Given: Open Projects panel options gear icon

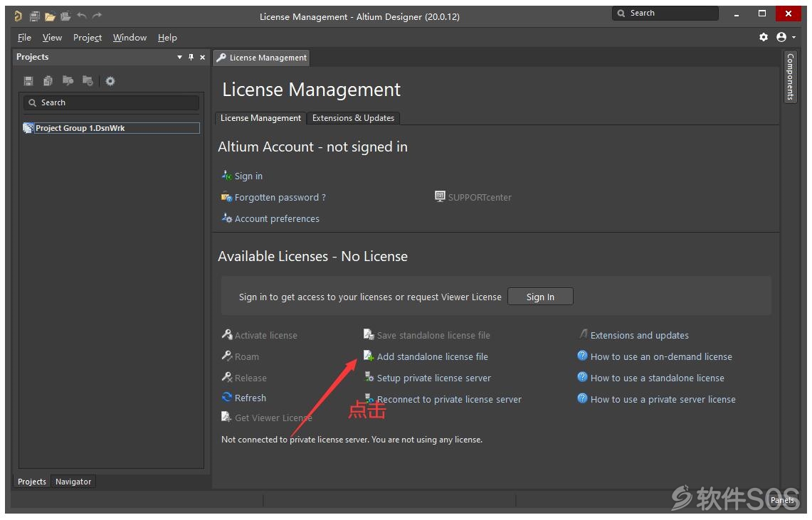Looking at the screenshot, I should 110,80.
